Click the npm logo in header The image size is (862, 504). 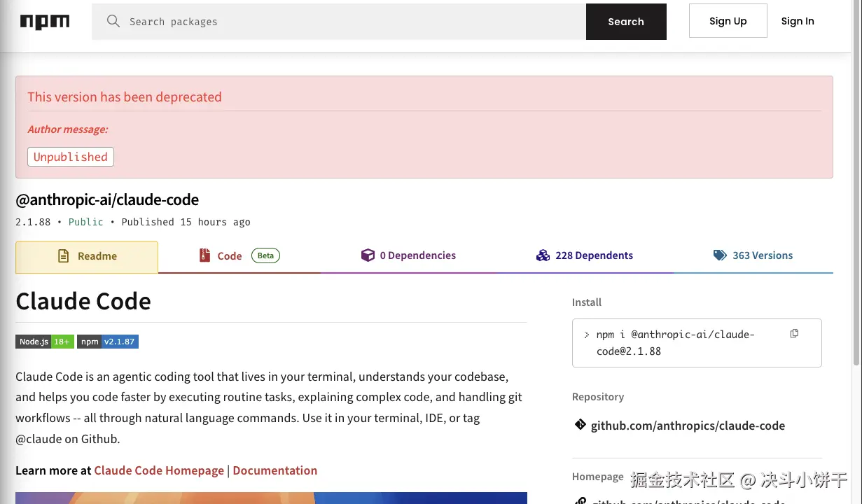pos(45,22)
